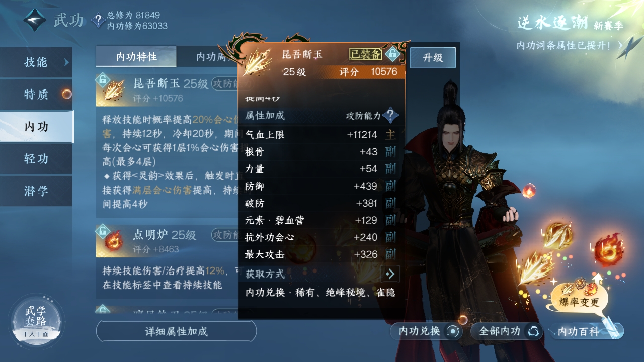This screenshot has height=362, width=644.
Task: Click the 攻防能力 question mark icon
Action: pyautogui.click(x=390, y=115)
